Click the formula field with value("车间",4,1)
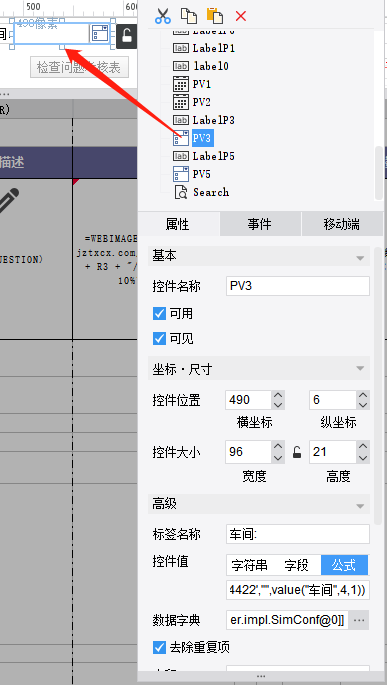The width and height of the screenshot is (387, 685). [298, 590]
